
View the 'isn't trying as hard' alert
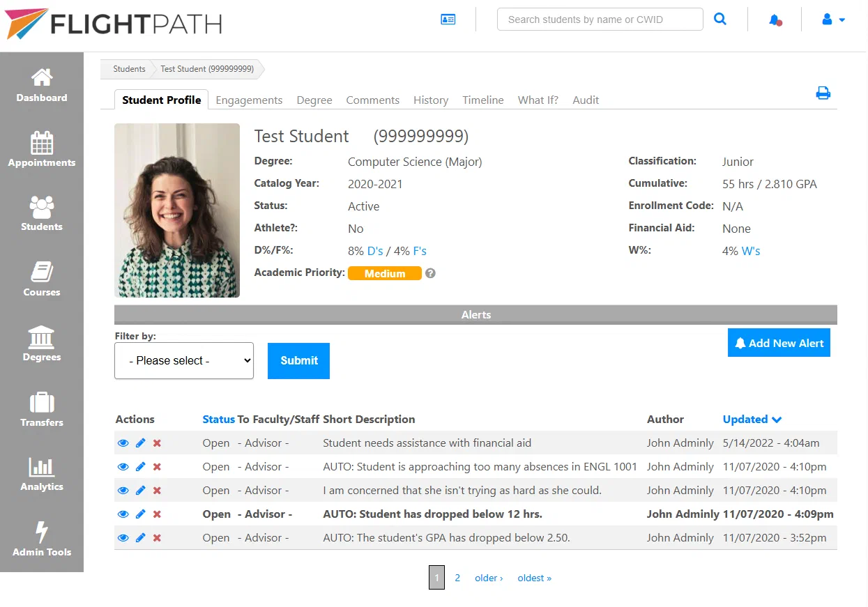(x=123, y=491)
